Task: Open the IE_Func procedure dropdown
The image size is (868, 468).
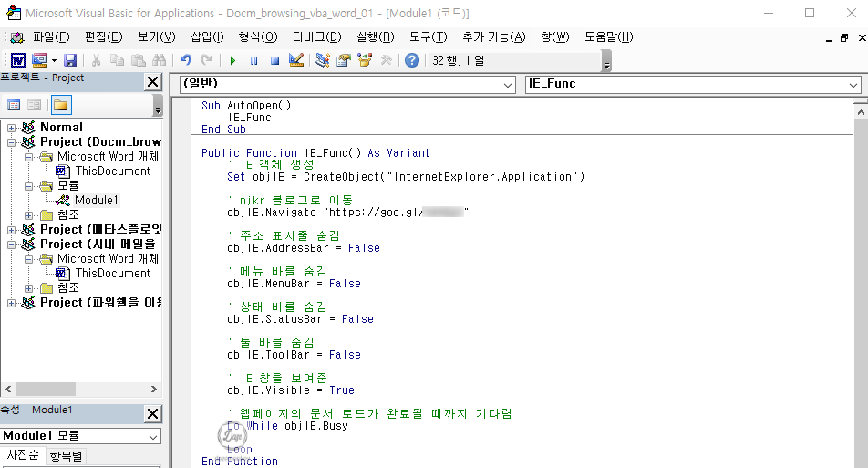Action: [853, 85]
